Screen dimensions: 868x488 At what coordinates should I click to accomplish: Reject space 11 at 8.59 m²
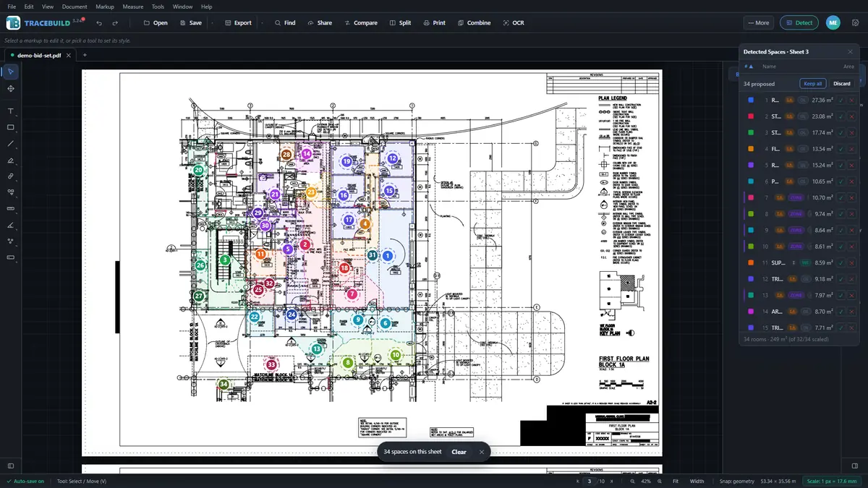(851, 262)
